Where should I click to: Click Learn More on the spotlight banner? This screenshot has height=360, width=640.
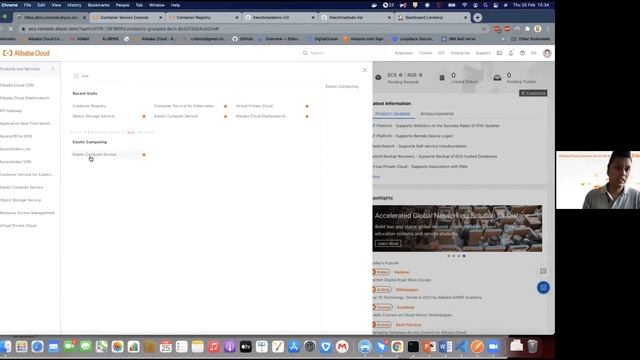tap(388, 244)
